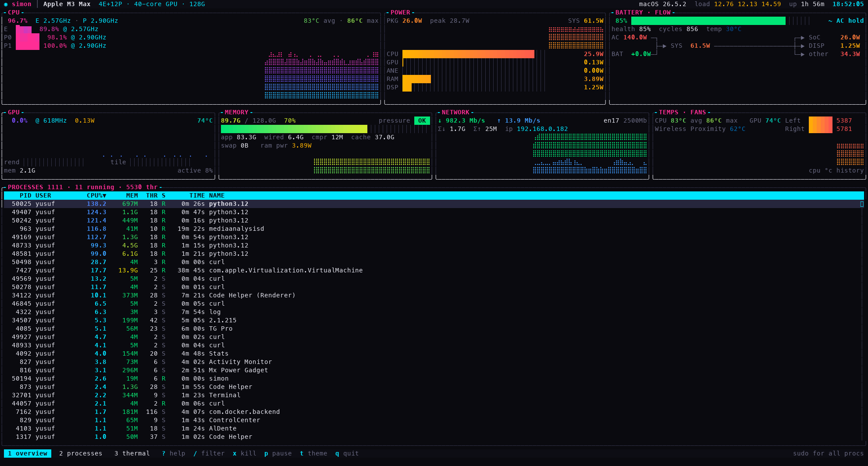The width and height of the screenshot is (868, 466).
Task: Click the Left fan speed 5387
Action: [844, 120]
